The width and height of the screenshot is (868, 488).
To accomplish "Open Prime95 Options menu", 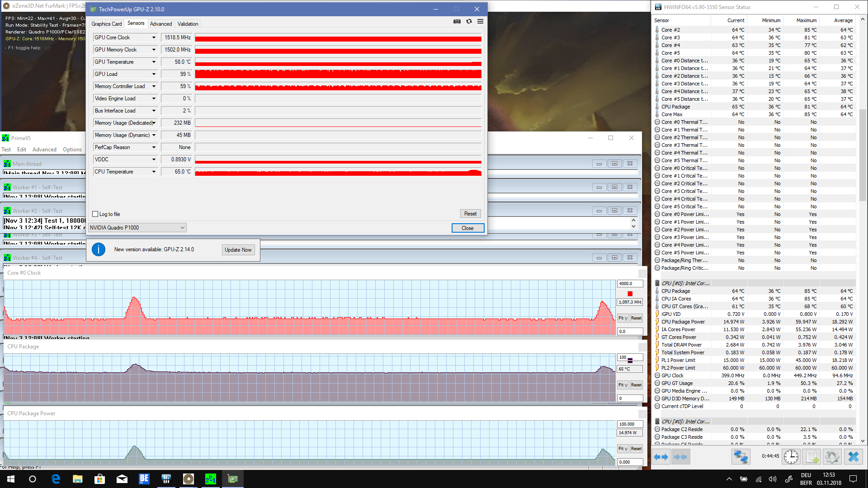I will pyautogui.click(x=72, y=150).
